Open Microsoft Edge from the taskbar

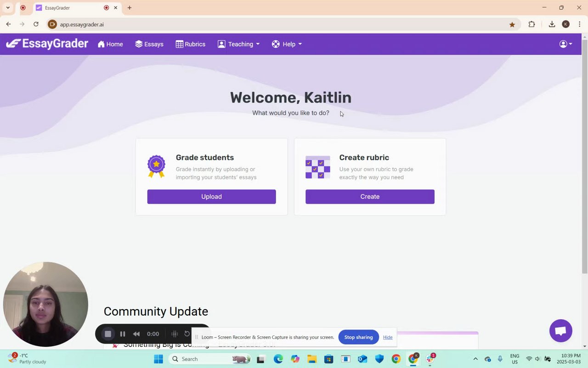tap(278, 359)
